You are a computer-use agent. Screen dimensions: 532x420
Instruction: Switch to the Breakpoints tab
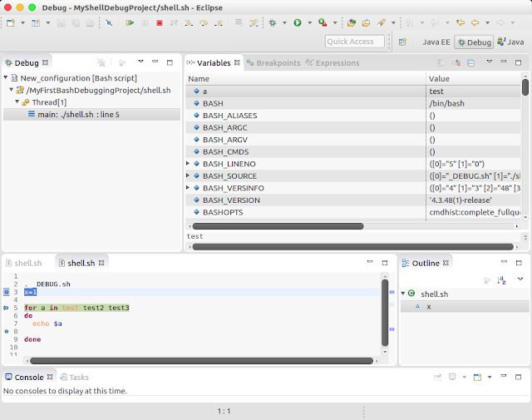pyautogui.click(x=273, y=63)
